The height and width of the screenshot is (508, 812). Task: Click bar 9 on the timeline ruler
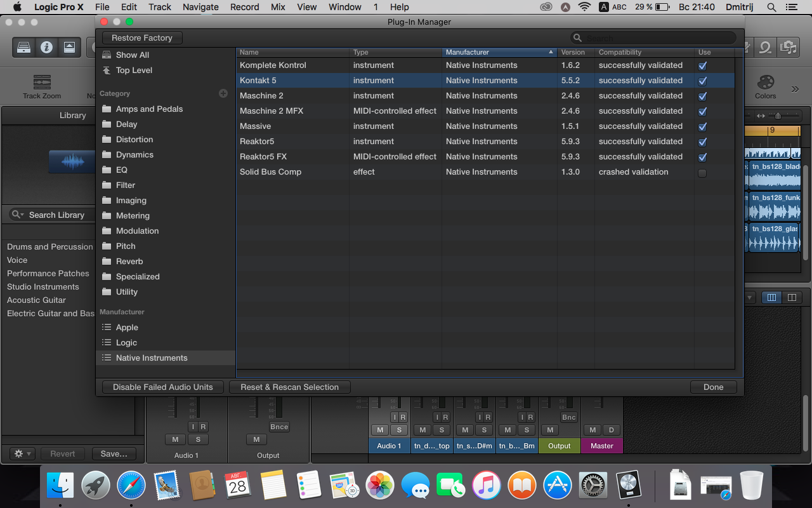[772, 130]
